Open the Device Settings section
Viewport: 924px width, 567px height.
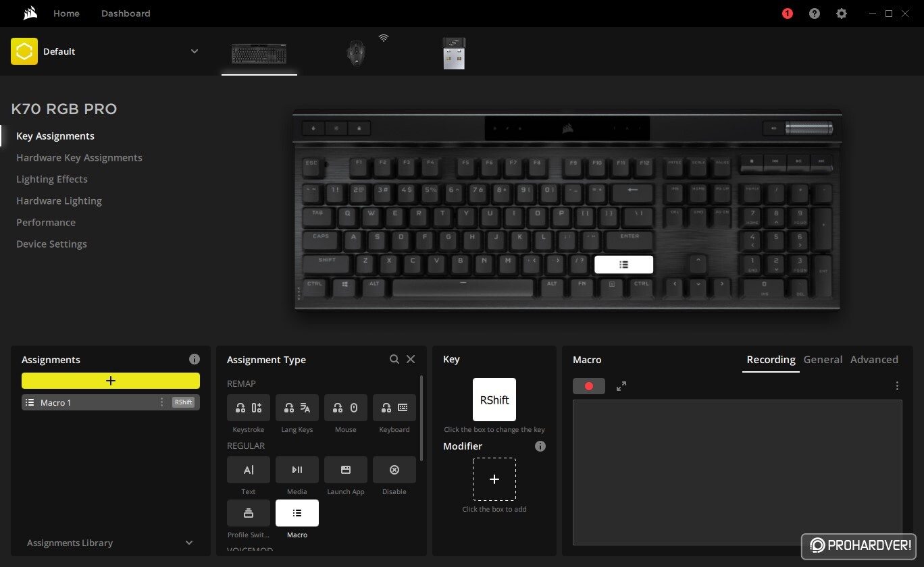coord(51,244)
